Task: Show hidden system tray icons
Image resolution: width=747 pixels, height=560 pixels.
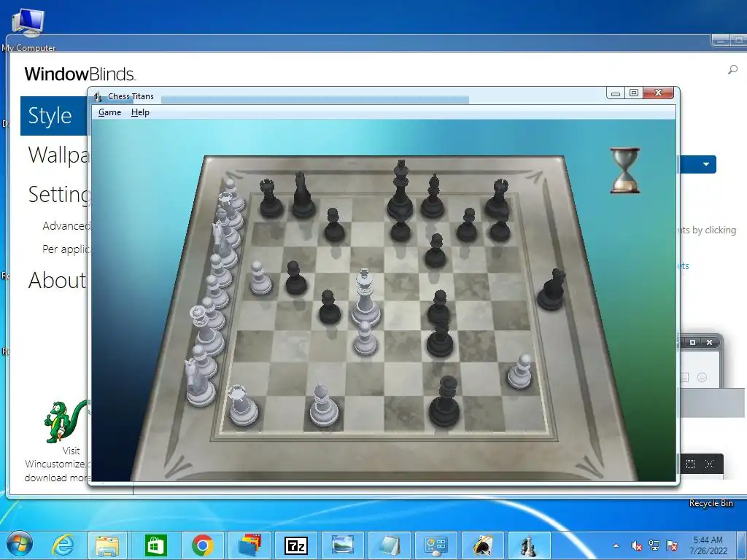Action: [x=616, y=545]
